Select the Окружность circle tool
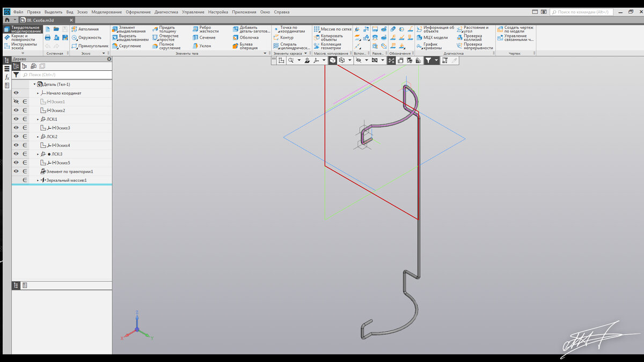 pos(86,38)
